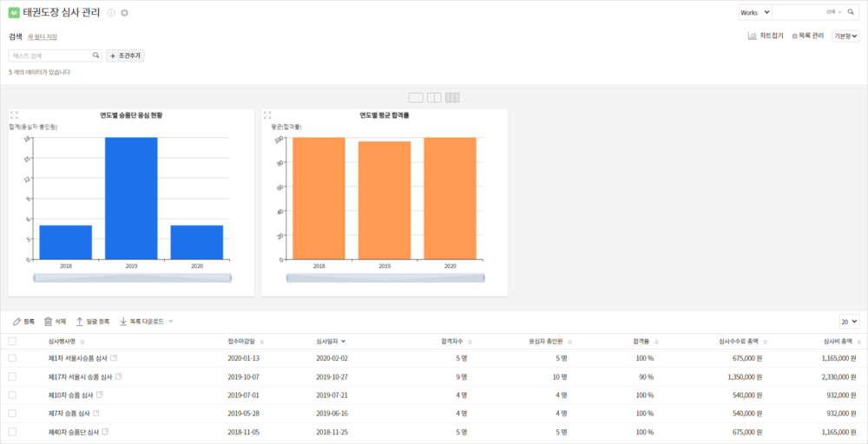
Task: Click the 새 필터 저장 link
Action: click(x=43, y=37)
